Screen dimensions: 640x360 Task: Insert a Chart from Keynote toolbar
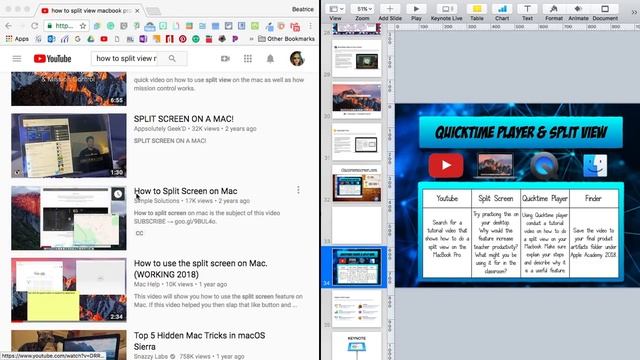point(502,12)
